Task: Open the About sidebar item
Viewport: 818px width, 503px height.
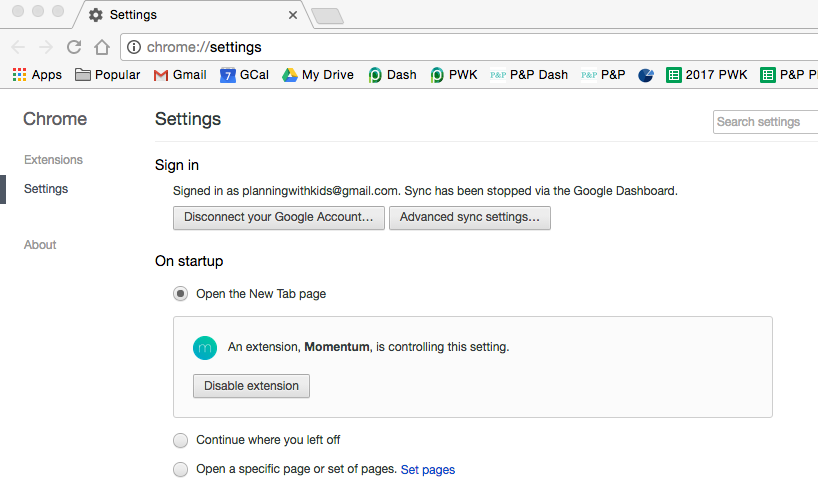Action: (x=40, y=245)
